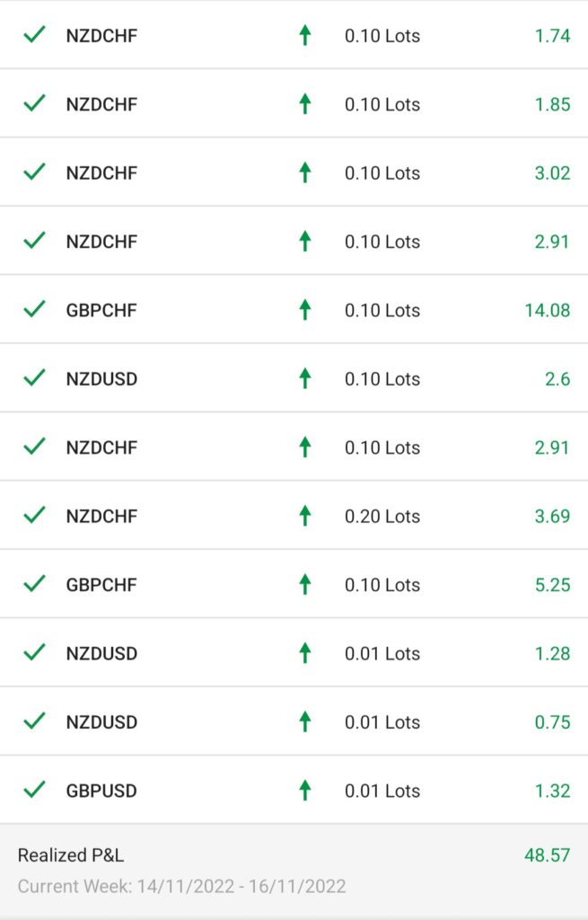Viewport: 588px width, 920px height.
Task: Click the up arrow on the 2.6 profit NZDUSD trade
Action: coord(305,378)
